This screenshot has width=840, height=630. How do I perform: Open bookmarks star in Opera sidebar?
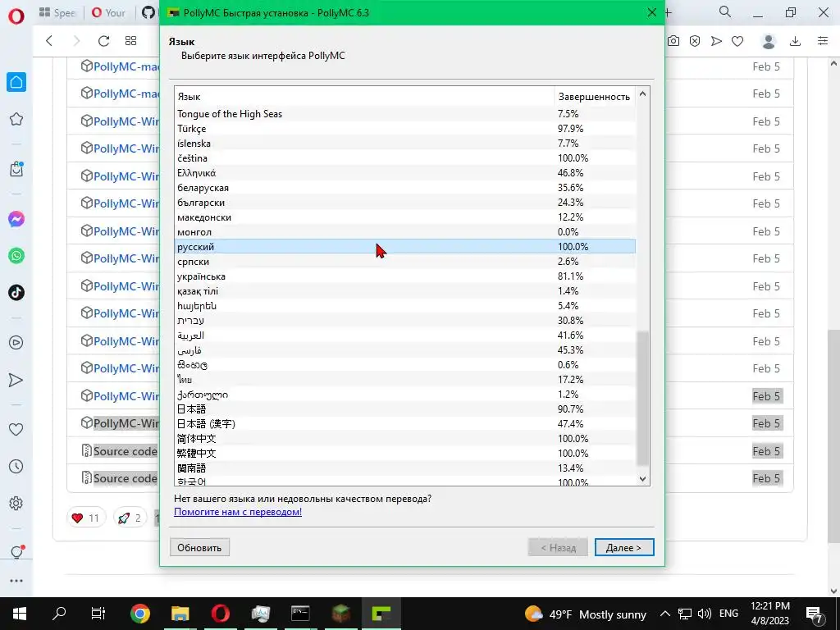click(x=16, y=119)
